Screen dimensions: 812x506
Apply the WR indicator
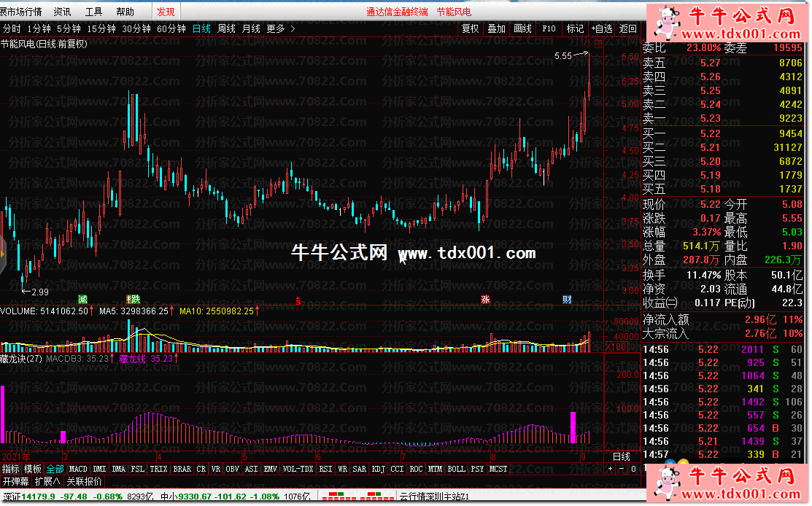(x=342, y=470)
